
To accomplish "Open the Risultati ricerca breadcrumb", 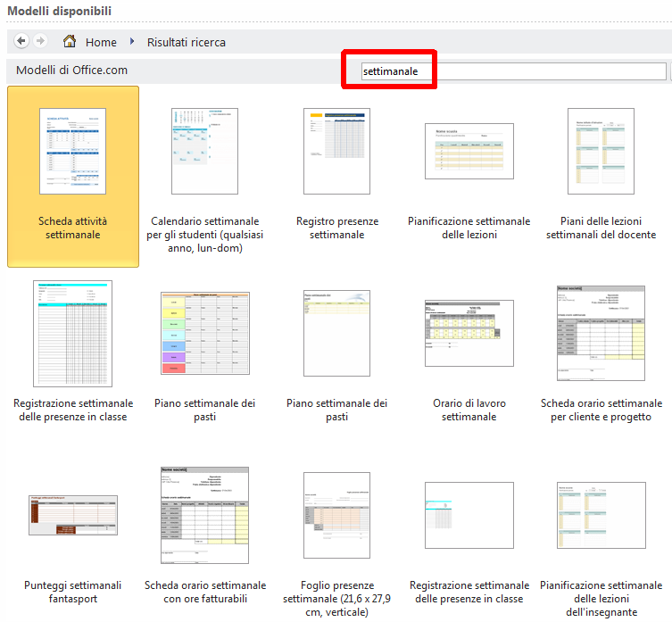I will (187, 42).
